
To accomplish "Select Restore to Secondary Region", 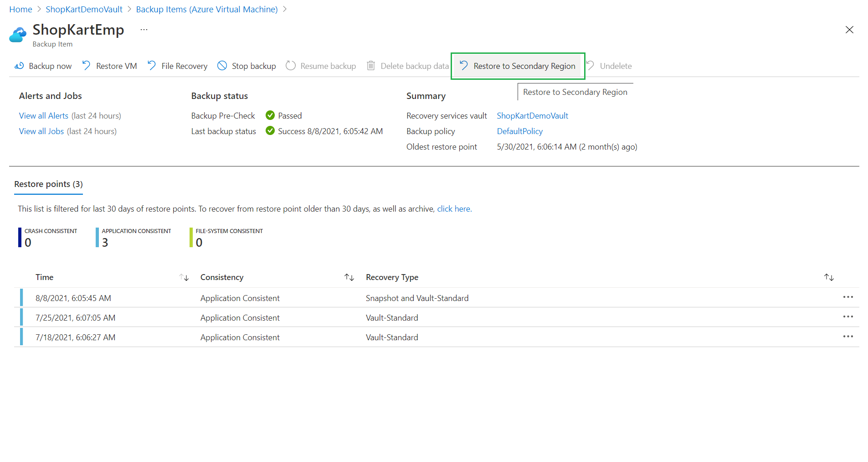I will pos(518,66).
